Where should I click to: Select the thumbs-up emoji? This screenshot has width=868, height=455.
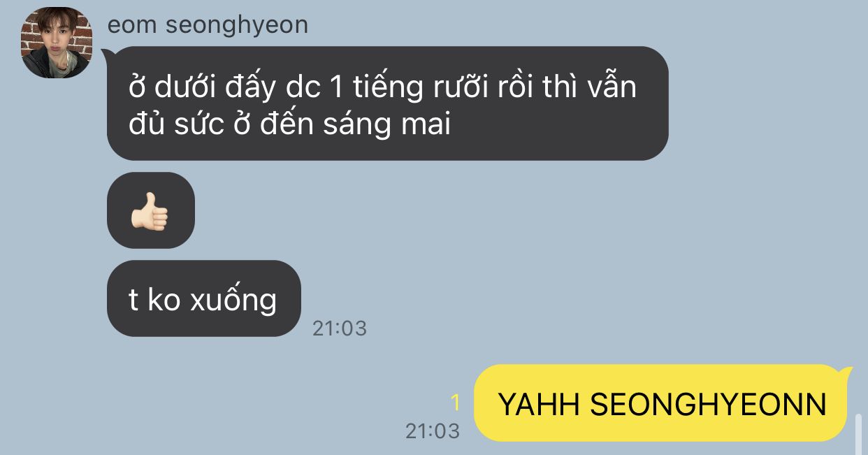click(x=150, y=210)
